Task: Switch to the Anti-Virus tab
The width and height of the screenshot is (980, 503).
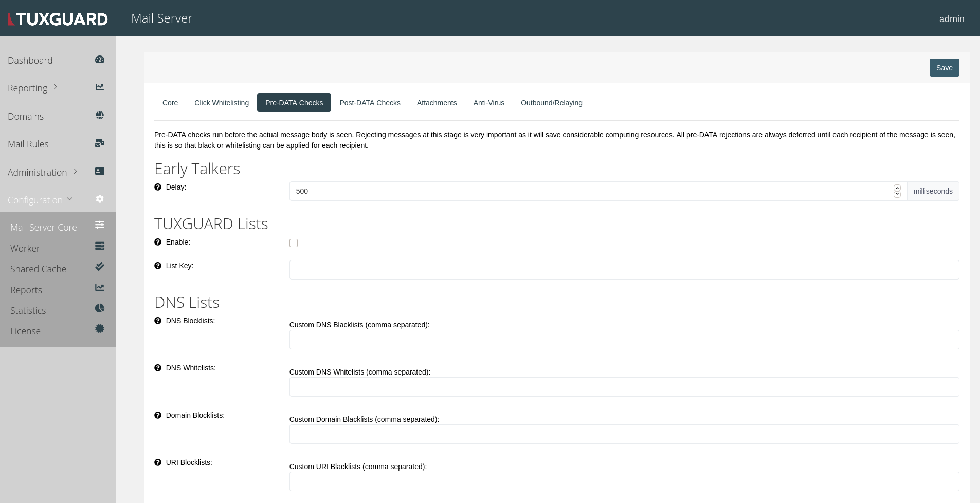Action: point(488,103)
